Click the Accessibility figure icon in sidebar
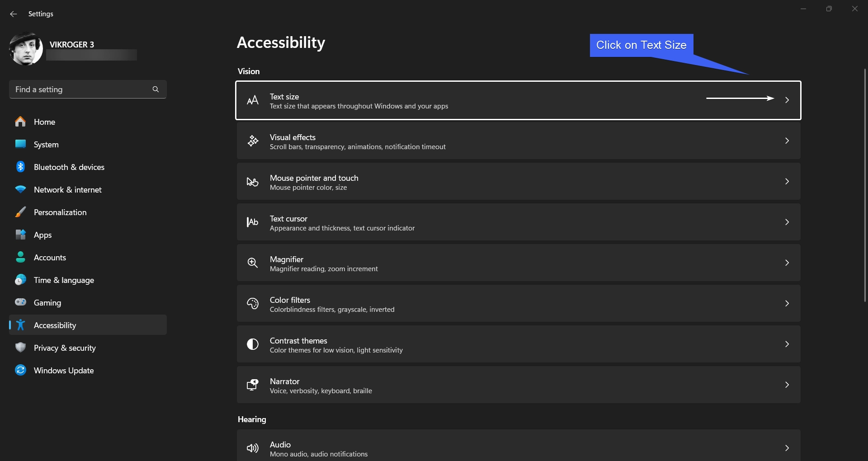The width and height of the screenshot is (868, 461). pyautogui.click(x=20, y=325)
